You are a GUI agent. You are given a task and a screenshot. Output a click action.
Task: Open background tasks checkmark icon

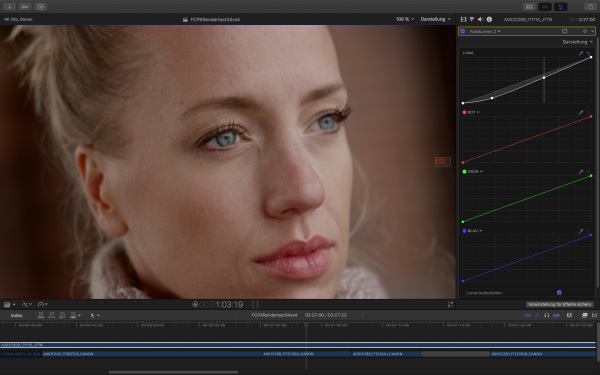(x=41, y=7)
